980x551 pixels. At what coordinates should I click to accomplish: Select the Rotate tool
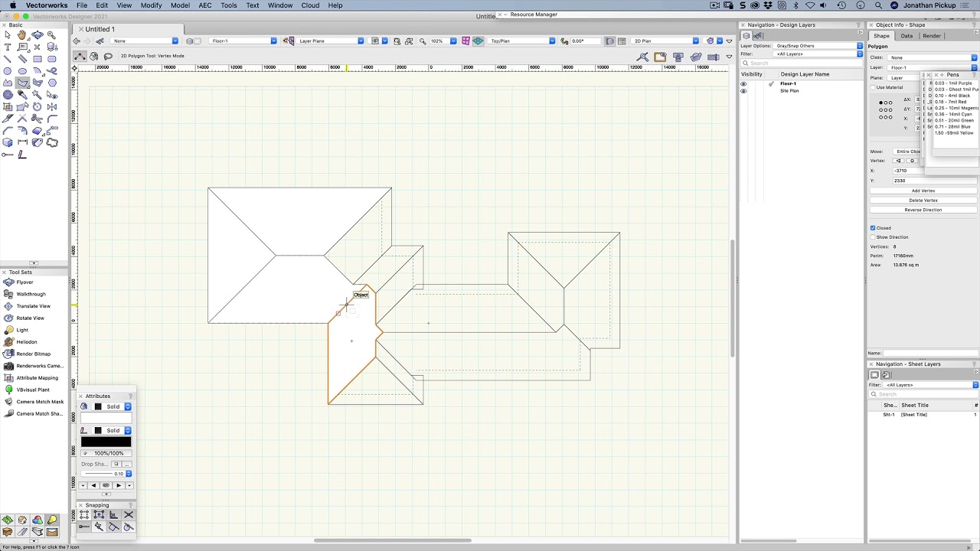(x=38, y=107)
